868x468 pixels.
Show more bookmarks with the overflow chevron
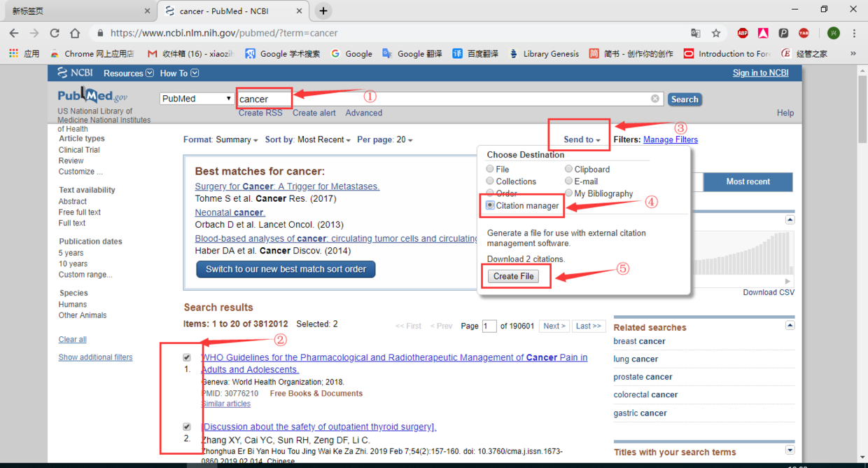point(853,53)
